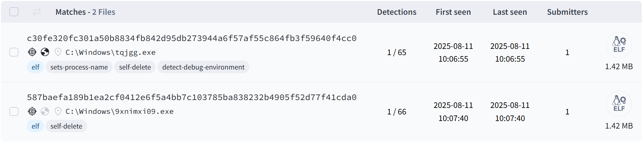Tick checkbox for 9xnimxi09.exe file row
This screenshot has width=644, height=143.
pyautogui.click(x=14, y=112)
